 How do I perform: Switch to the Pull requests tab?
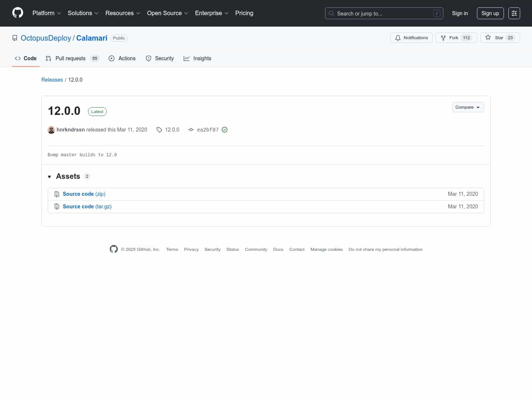(70, 58)
